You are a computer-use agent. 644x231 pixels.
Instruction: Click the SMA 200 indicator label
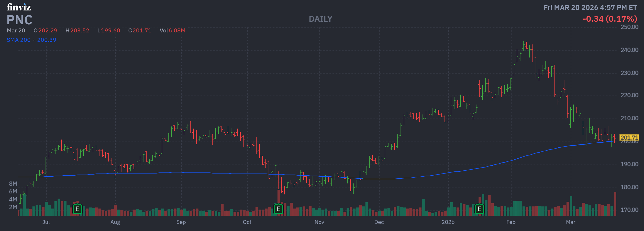click(19, 40)
